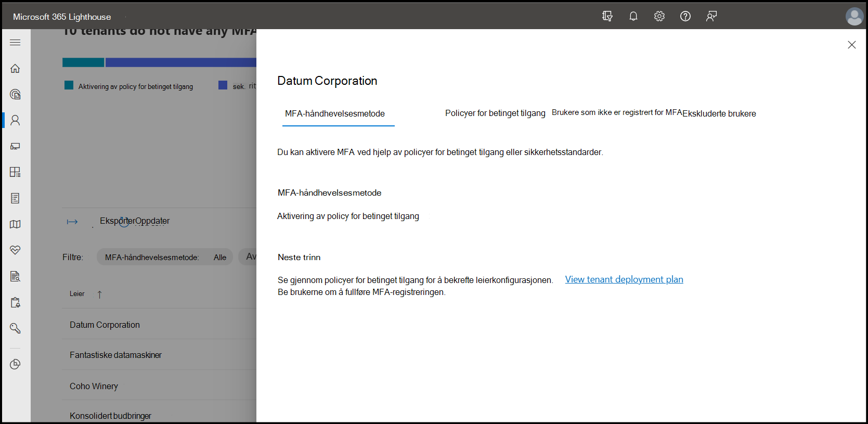Image resolution: width=868 pixels, height=424 pixels.
Task: Click the Eksporter button
Action: (x=118, y=221)
